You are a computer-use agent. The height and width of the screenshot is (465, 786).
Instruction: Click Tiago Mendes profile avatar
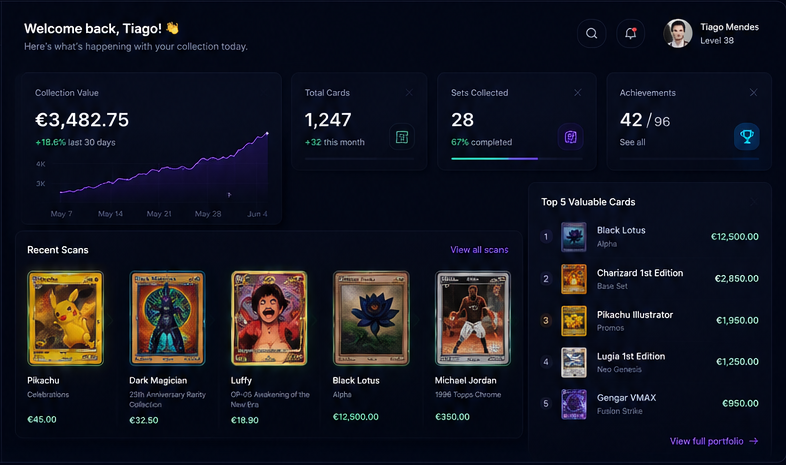point(678,34)
